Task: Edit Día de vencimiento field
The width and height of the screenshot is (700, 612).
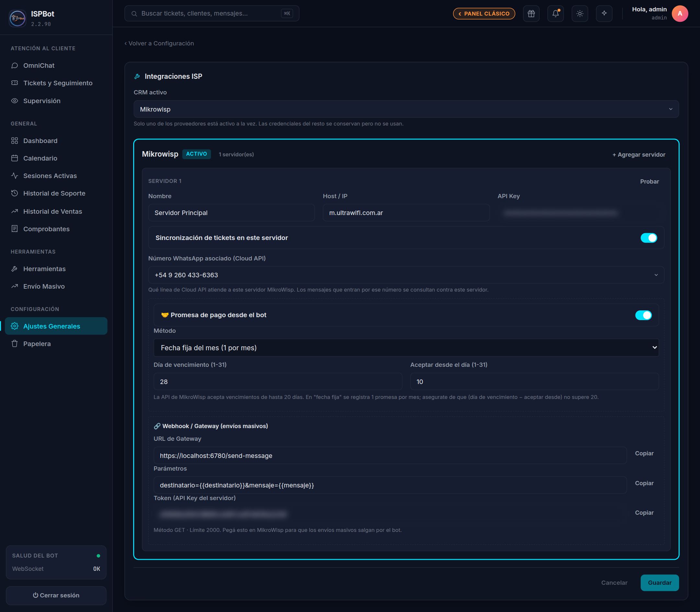Action: click(278, 382)
